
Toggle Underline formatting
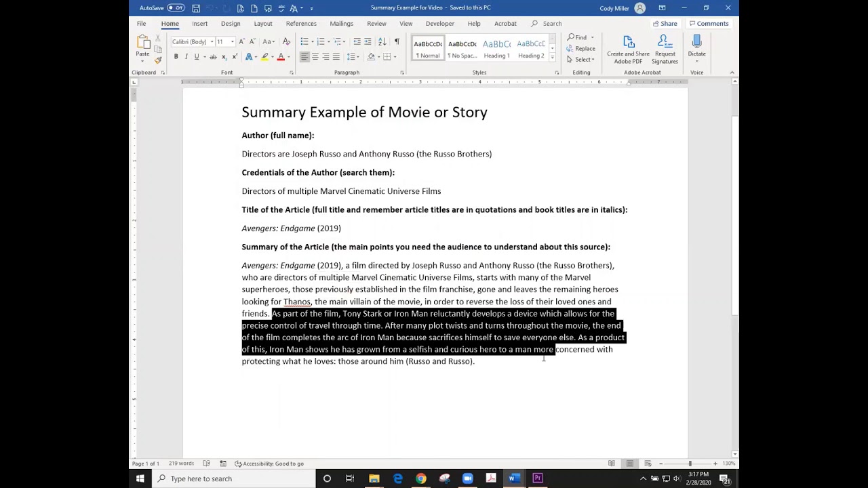coord(197,57)
